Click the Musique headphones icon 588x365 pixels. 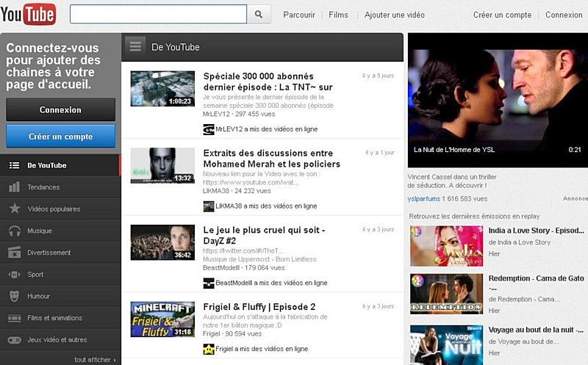click(x=15, y=231)
